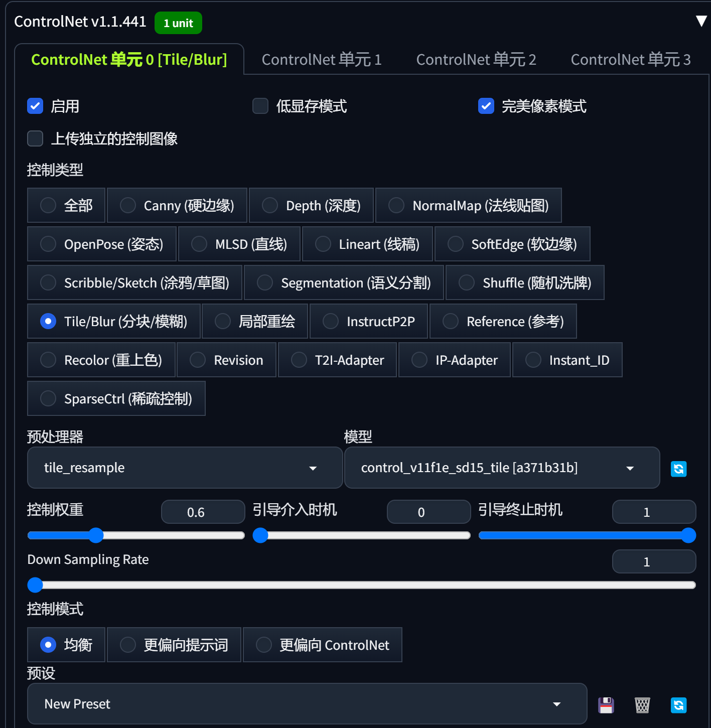Select MLSD (直线) control type

[x=239, y=244]
